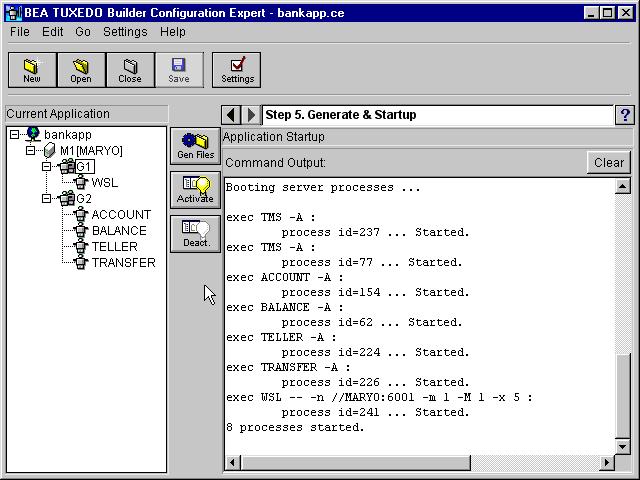Click the WSL server icon

[81, 182]
